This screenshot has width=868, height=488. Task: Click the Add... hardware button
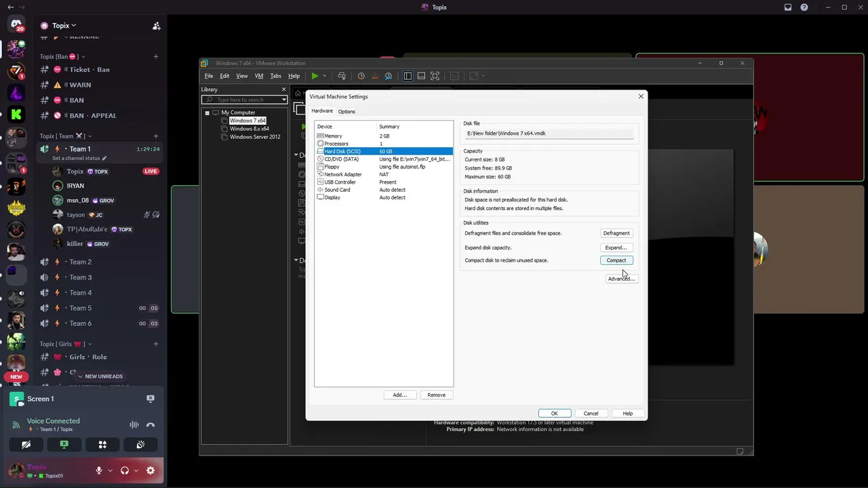[400, 395]
